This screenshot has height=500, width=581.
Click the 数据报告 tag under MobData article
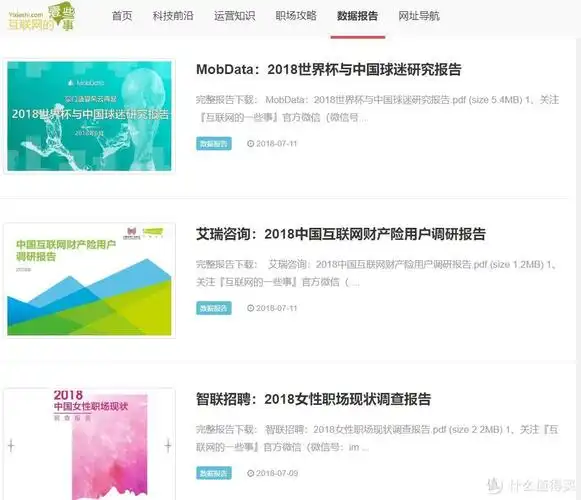point(214,143)
